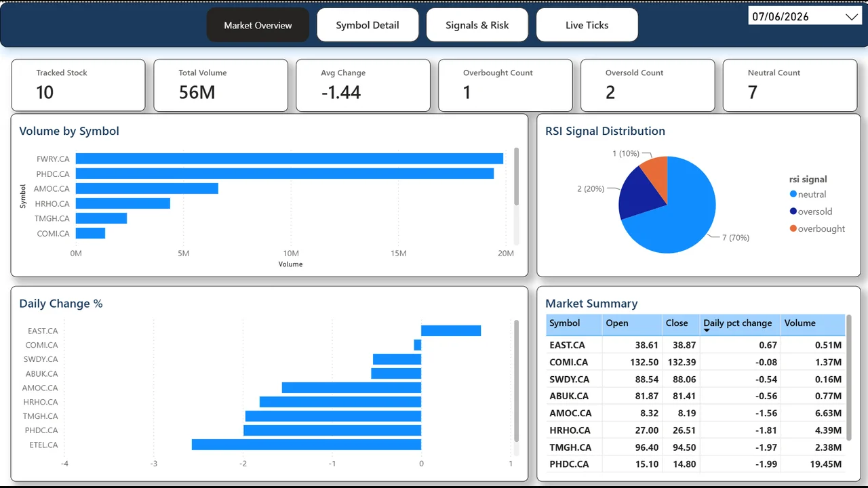This screenshot has width=868, height=488.
Task: Click the COMI.CA volume bar
Action: coord(90,233)
